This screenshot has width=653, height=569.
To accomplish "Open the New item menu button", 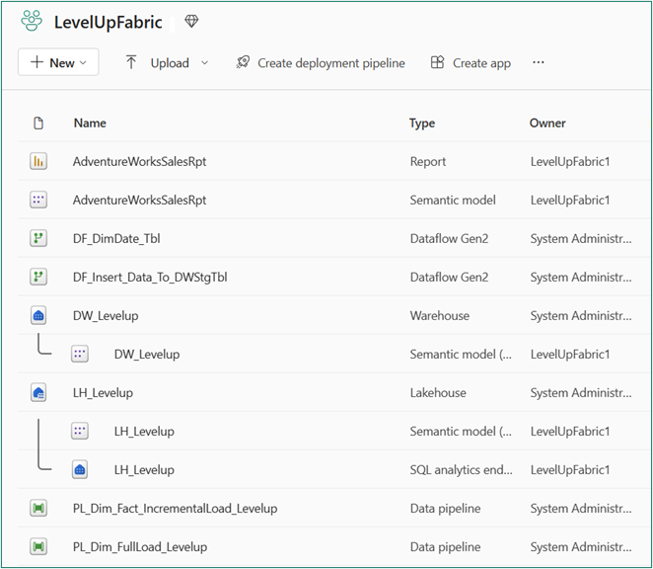I will [58, 62].
